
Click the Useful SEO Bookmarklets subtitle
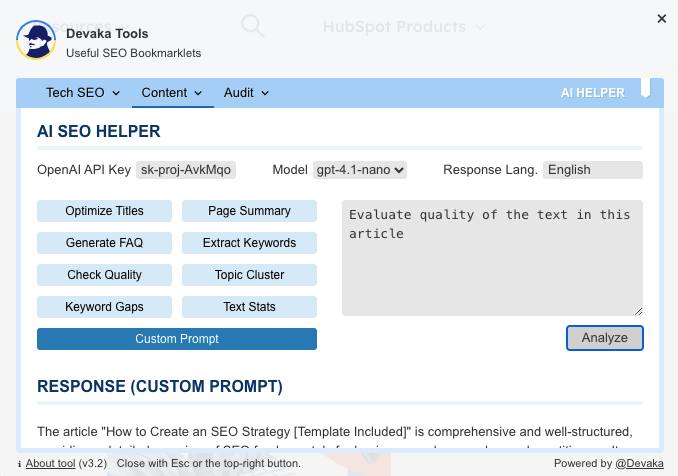134,53
